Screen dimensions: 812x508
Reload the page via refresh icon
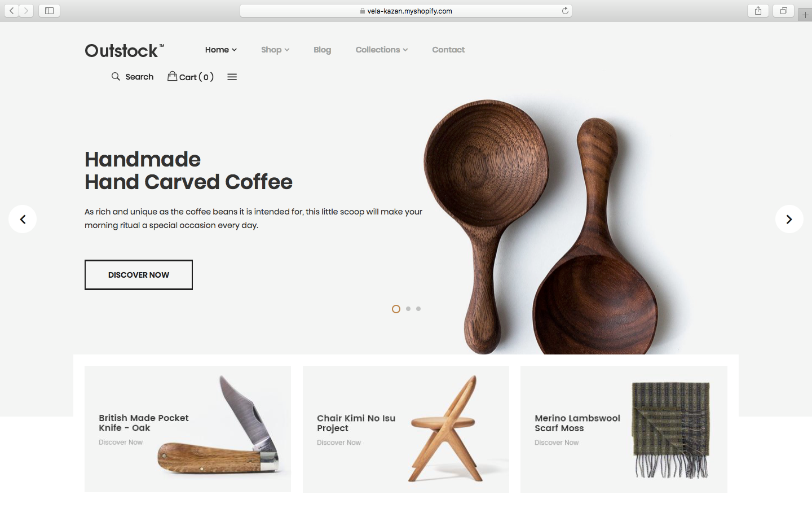(x=565, y=11)
